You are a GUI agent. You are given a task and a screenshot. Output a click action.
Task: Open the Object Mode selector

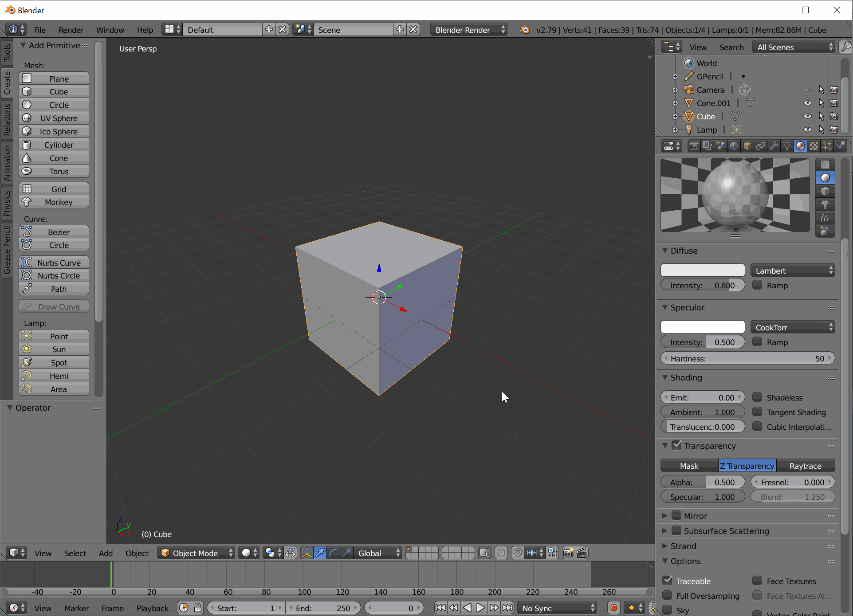(x=197, y=553)
